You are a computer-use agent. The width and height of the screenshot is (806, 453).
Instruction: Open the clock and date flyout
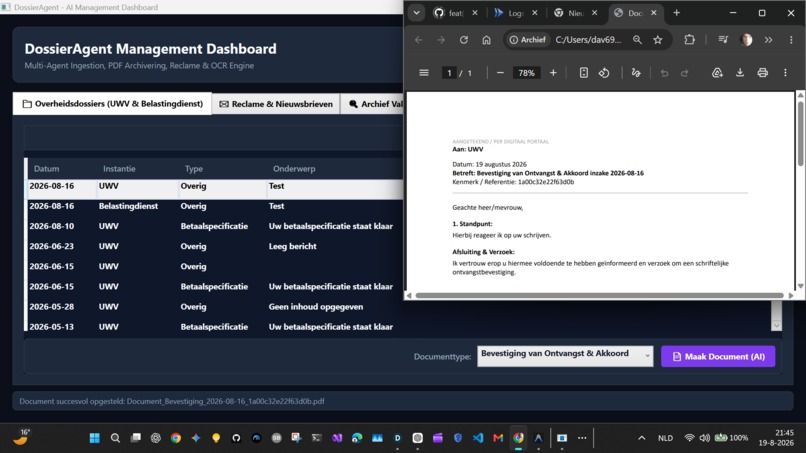pyautogui.click(x=778, y=438)
